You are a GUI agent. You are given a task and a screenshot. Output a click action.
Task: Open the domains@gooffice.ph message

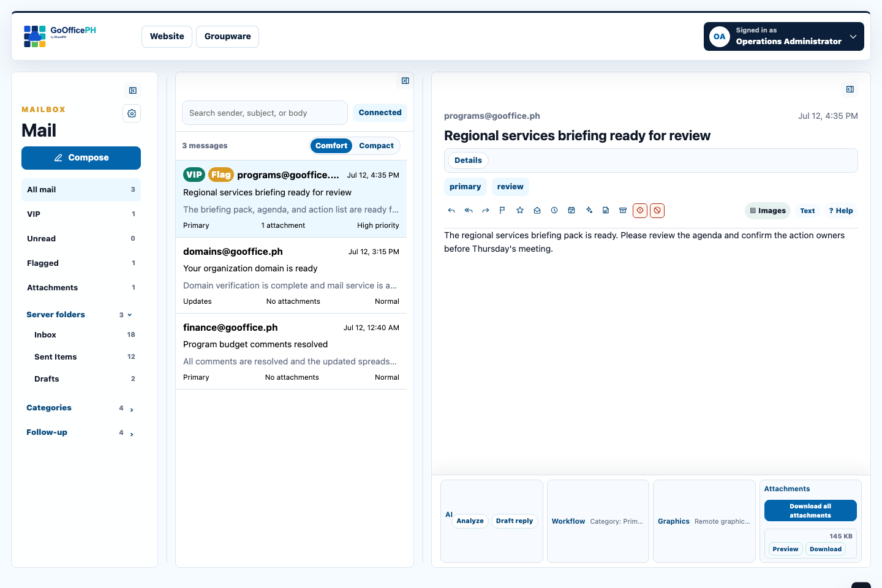coord(291,276)
